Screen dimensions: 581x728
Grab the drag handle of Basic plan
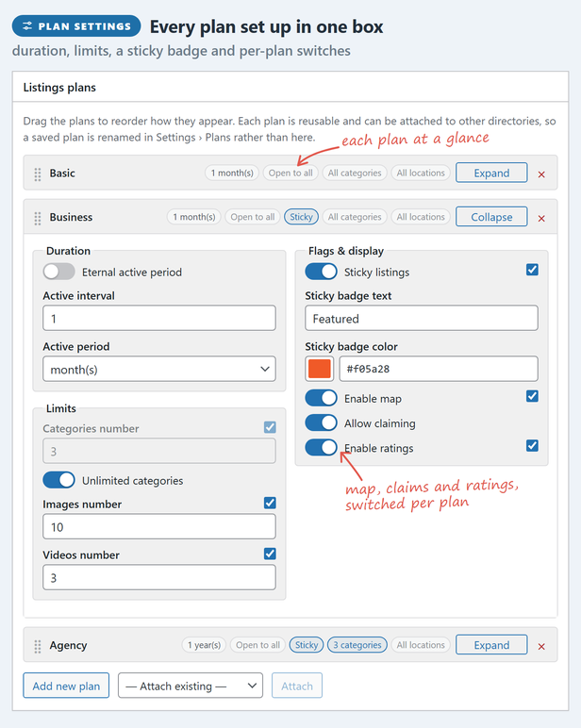pos(38,174)
